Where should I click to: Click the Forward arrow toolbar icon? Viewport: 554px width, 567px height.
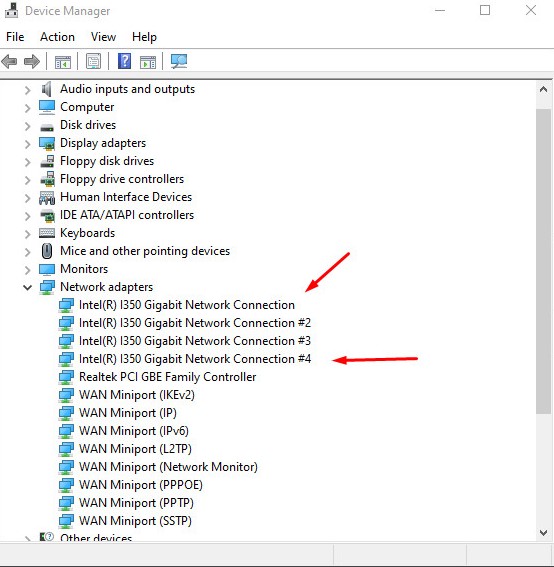point(32,61)
